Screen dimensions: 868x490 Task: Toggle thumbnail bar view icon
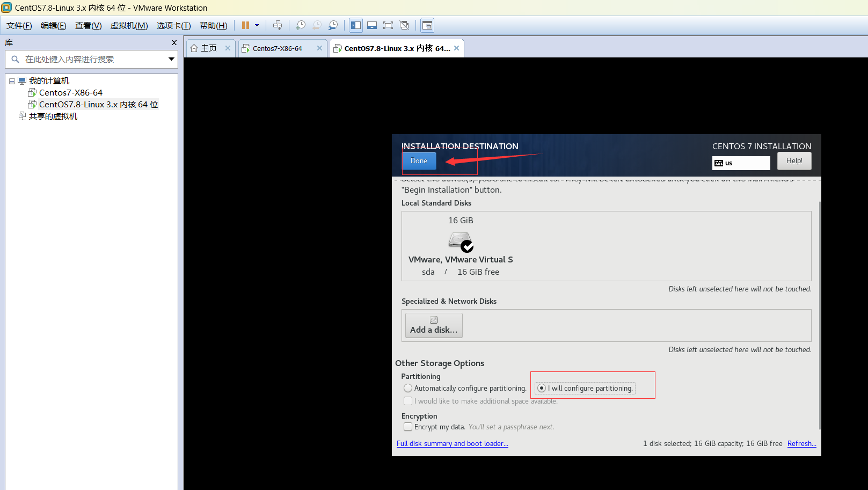tap(372, 25)
